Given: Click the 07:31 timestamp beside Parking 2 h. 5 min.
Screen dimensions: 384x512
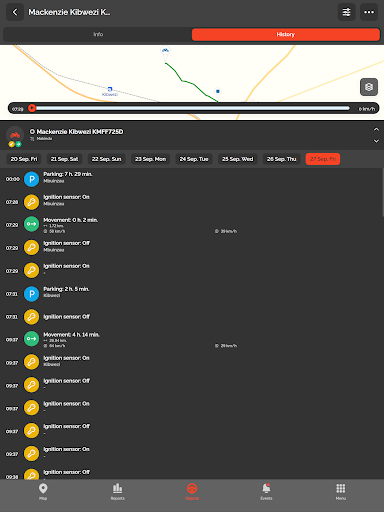Looking at the screenshot, I should point(12,294).
